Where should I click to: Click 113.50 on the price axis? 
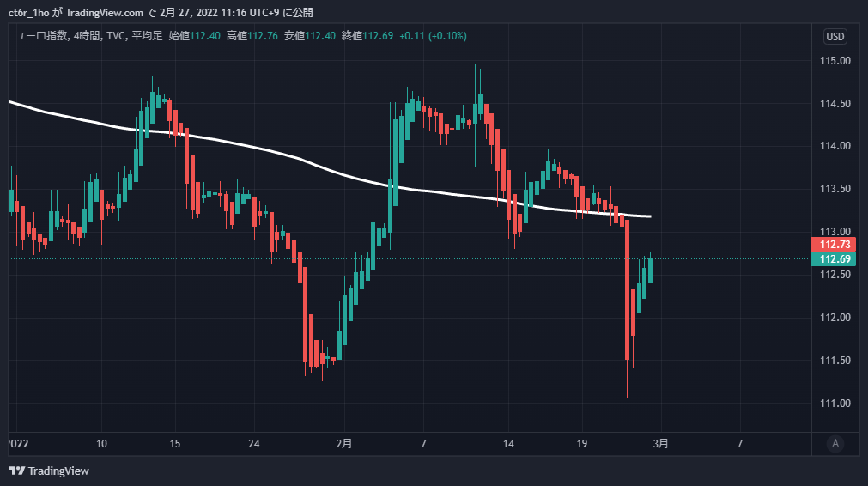(x=835, y=189)
